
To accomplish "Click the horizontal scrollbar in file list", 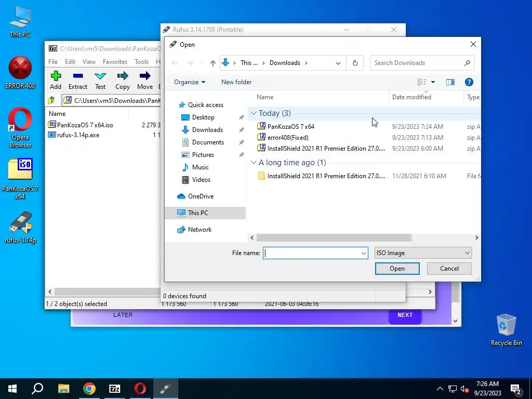I will pyautogui.click(x=334, y=238).
